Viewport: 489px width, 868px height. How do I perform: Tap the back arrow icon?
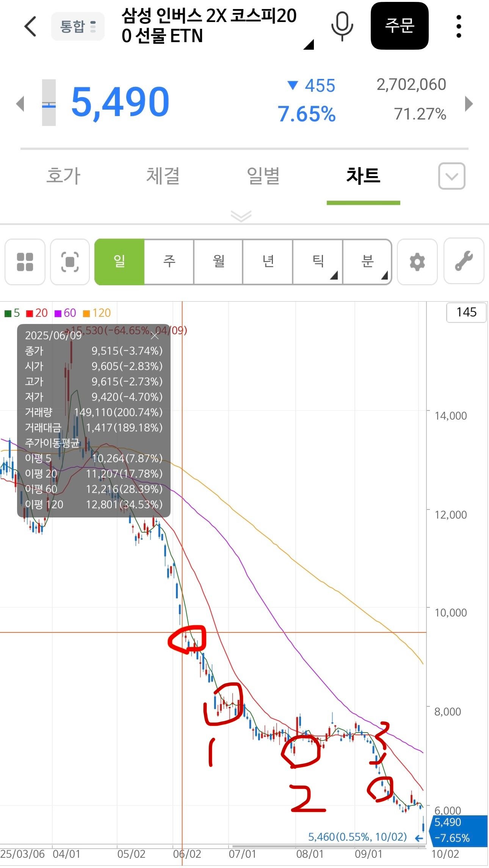pos(30,26)
